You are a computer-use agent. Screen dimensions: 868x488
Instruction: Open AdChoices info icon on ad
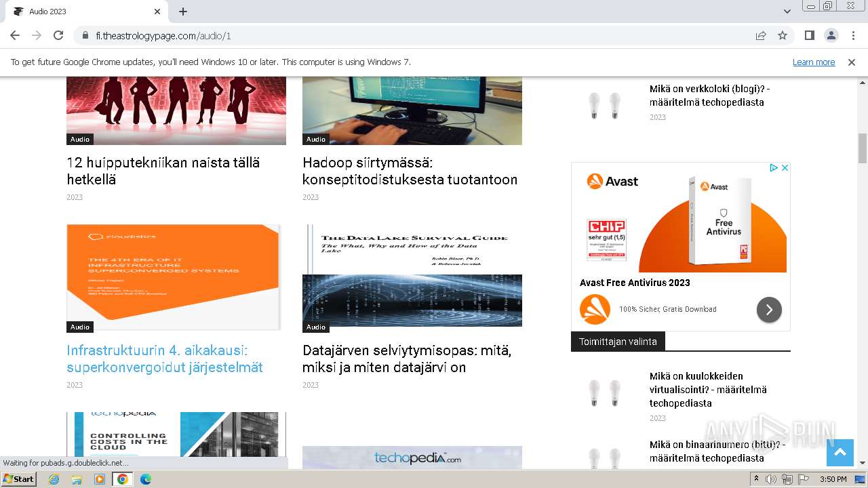[x=773, y=167]
